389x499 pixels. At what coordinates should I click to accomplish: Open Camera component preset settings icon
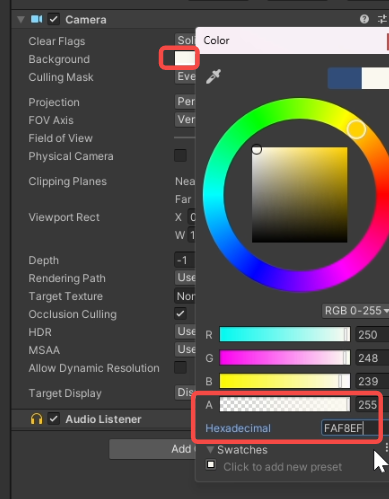383,19
